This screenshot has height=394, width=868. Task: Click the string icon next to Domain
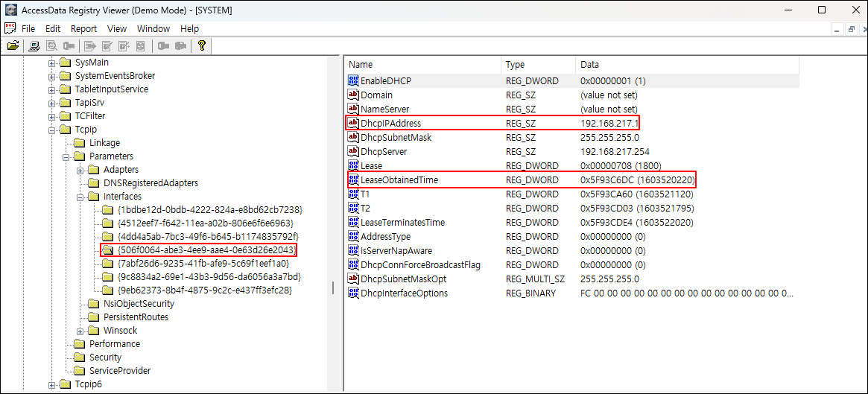pyautogui.click(x=353, y=95)
